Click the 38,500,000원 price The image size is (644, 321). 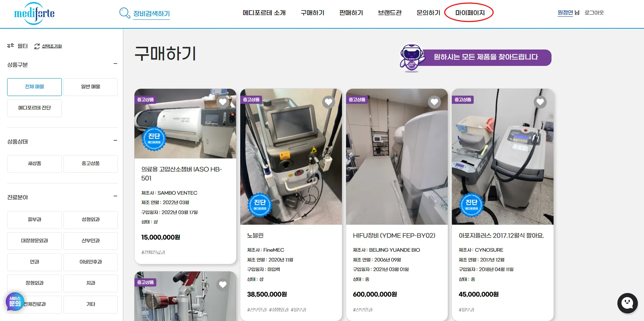coord(267,294)
